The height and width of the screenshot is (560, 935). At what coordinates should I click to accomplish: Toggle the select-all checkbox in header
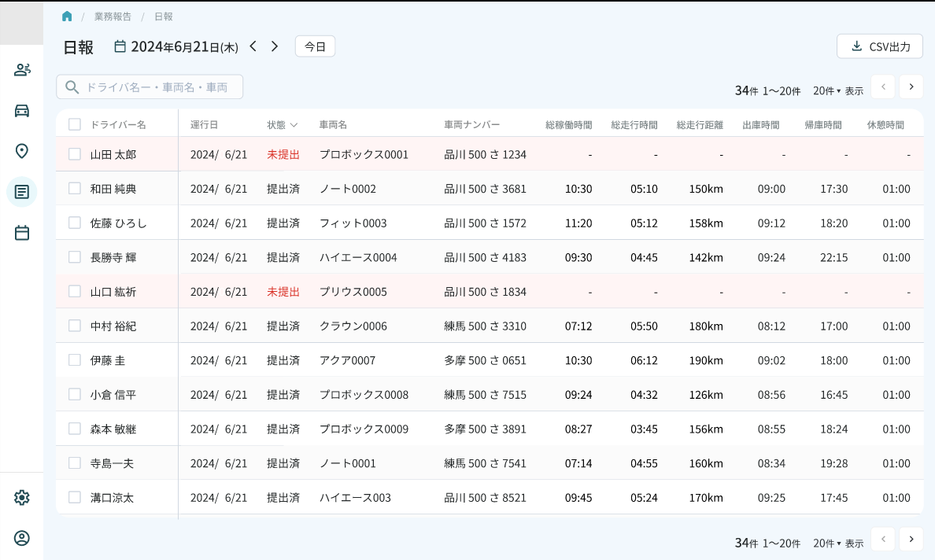click(75, 124)
